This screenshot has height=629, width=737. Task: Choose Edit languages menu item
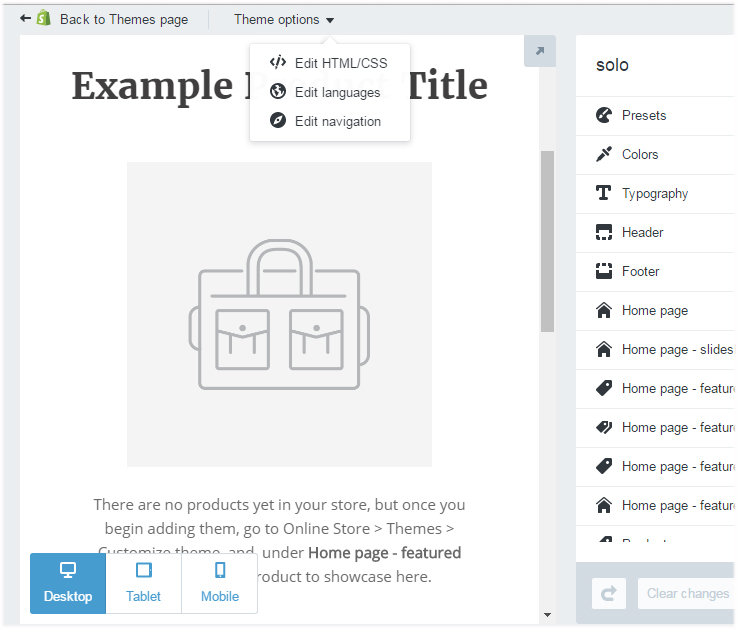pos(337,92)
